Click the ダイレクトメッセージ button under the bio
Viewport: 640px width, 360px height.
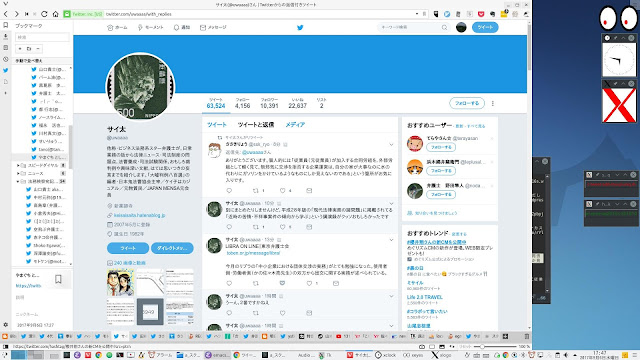pos(172,248)
